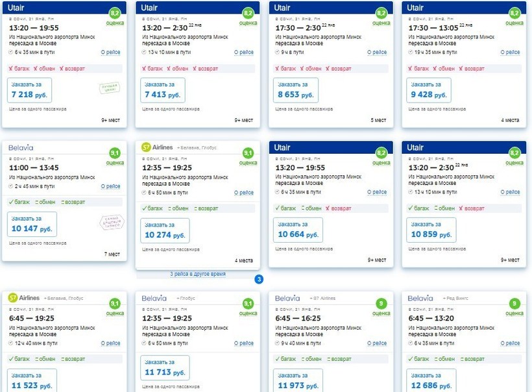Book the Belavia flight for 11 713 руб.
Image resolution: width=532 pixels, height=392 pixels.
[x=165, y=368]
